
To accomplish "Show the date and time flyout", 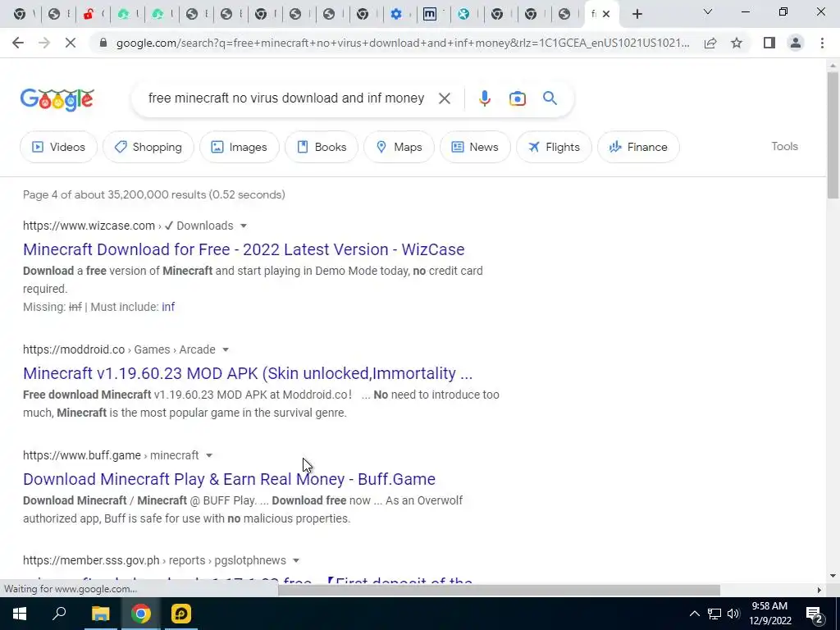I will pos(769,614).
